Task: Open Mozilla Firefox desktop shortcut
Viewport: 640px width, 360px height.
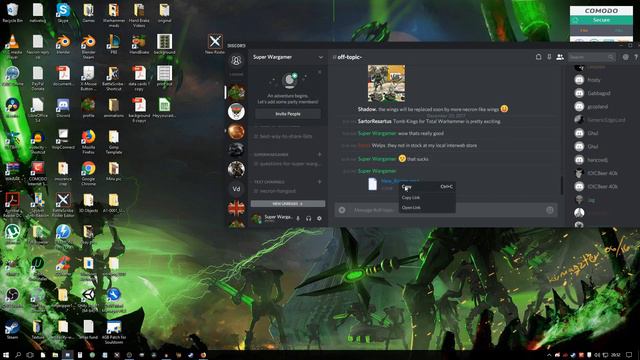Action: 88,141
